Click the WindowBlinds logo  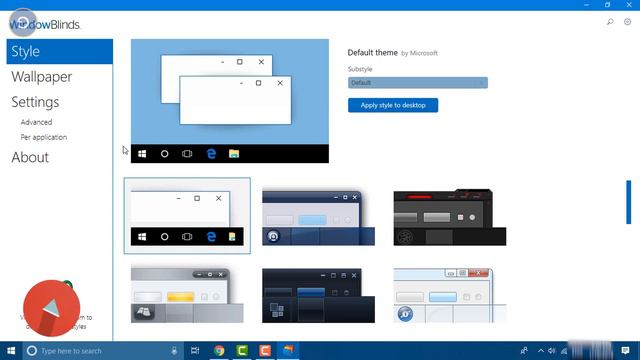(x=44, y=24)
